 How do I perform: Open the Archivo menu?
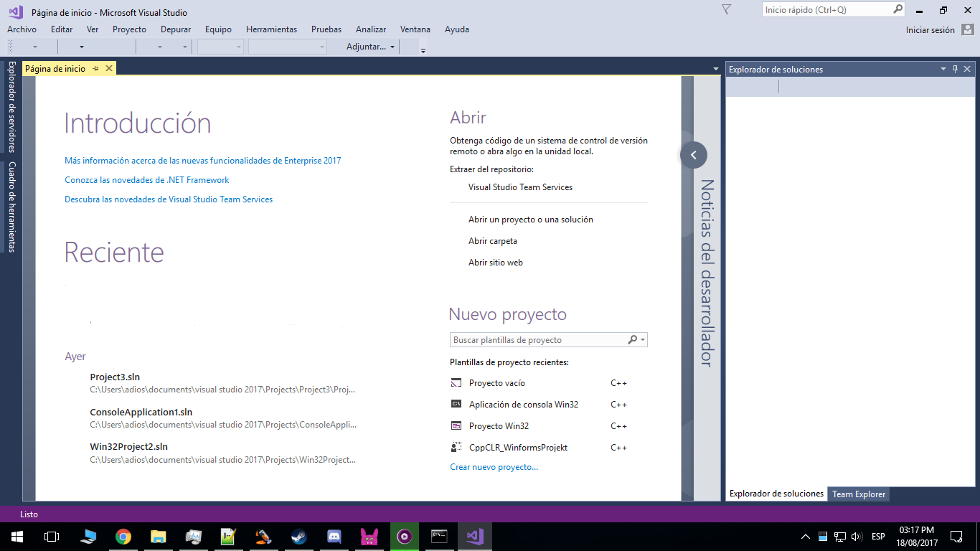pos(22,29)
